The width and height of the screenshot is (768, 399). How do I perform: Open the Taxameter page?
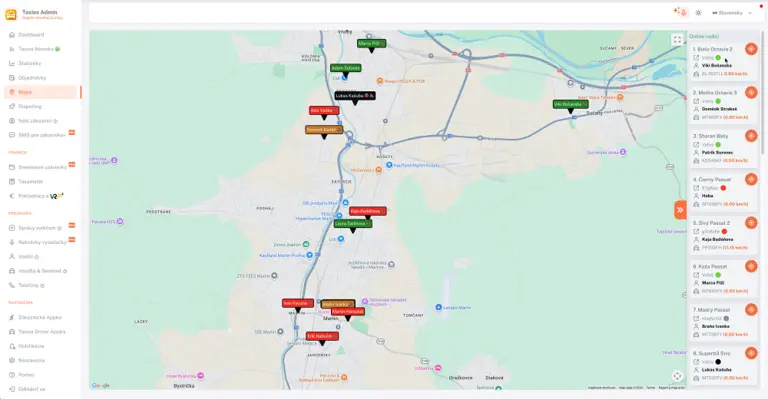31,182
